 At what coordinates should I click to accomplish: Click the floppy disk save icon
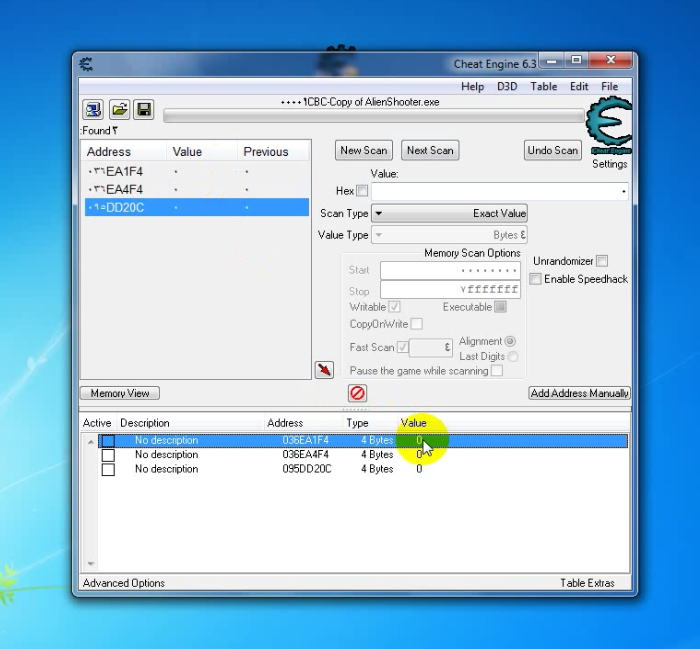(144, 109)
